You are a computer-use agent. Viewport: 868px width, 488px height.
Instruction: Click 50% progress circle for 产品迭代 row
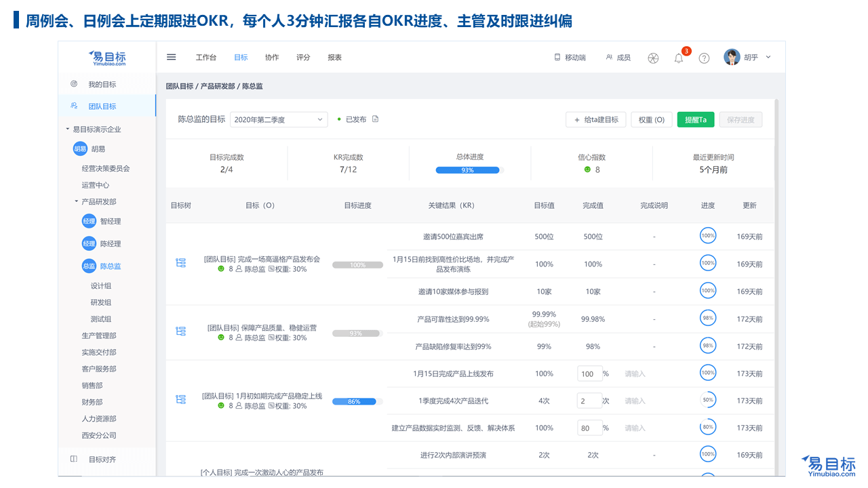click(x=708, y=400)
